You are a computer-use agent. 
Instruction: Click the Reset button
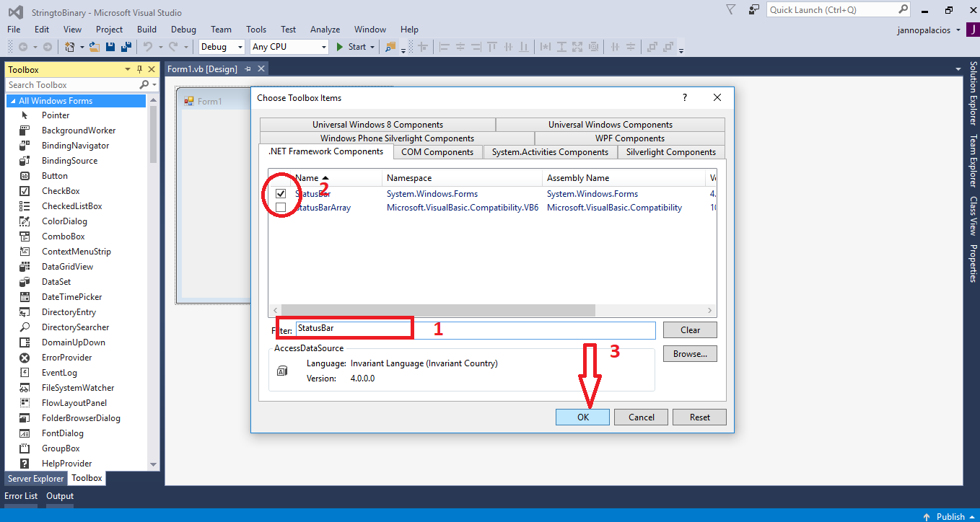tap(699, 417)
